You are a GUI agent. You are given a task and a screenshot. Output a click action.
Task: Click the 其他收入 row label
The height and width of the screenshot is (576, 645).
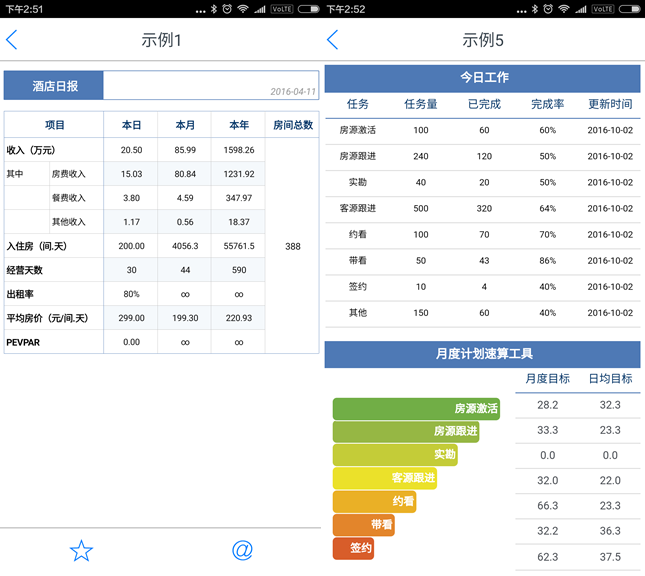[x=68, y=222]
